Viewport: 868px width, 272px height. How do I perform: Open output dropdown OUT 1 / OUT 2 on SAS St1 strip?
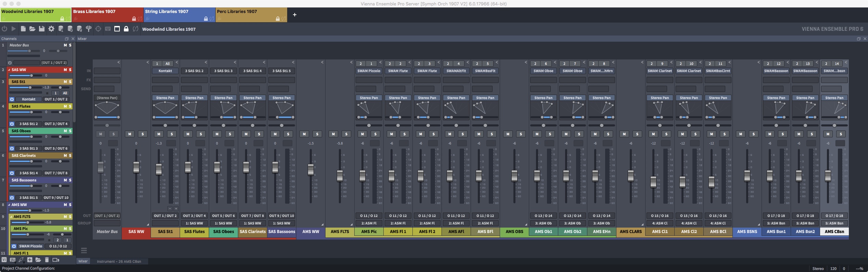(165, 216)
